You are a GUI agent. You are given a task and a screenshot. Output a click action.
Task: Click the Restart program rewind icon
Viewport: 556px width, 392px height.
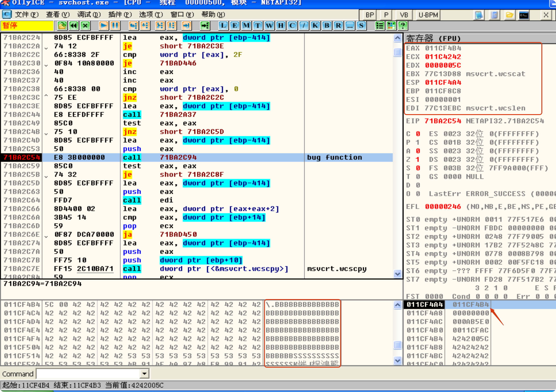[74, 26]
